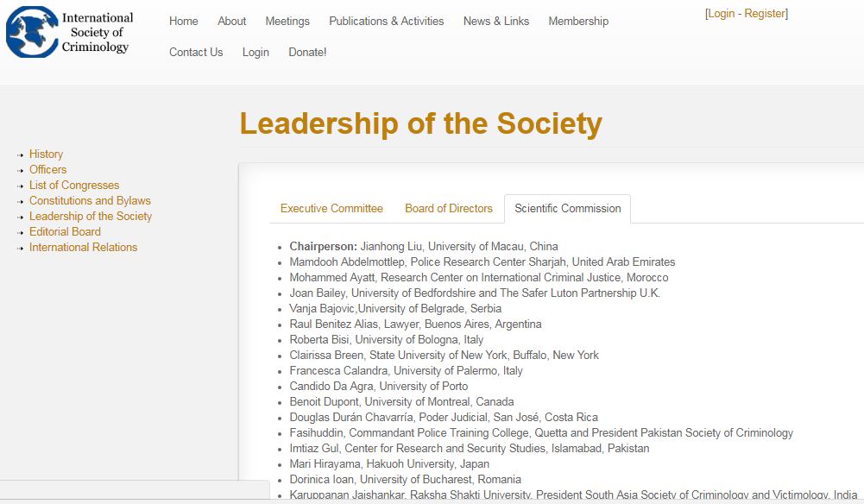The width and height of the screenshot is (864, 504).
Task: Click the Mari Hirayama list entry
Action: pos(389,463)
